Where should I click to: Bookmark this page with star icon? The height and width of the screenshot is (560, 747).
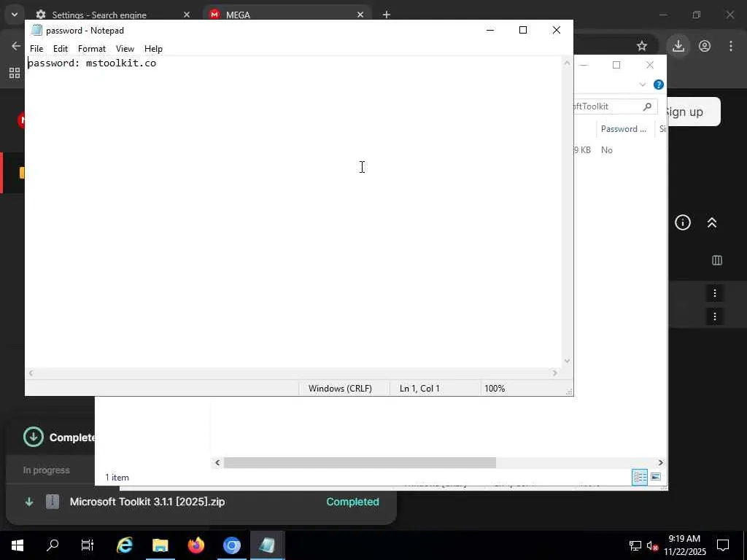(642, 46)
